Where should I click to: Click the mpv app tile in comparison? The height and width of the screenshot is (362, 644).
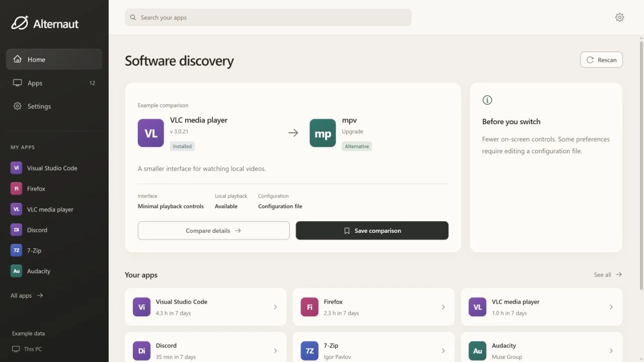coord(323,133)
